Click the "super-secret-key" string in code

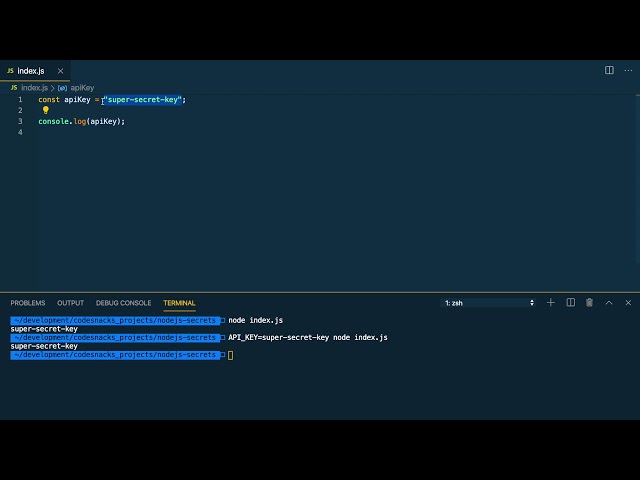142,100
